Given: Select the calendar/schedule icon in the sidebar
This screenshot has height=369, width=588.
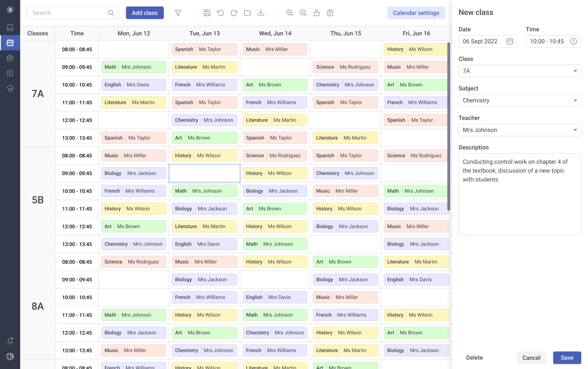Looking at the screenshot, I should point(10,43).
